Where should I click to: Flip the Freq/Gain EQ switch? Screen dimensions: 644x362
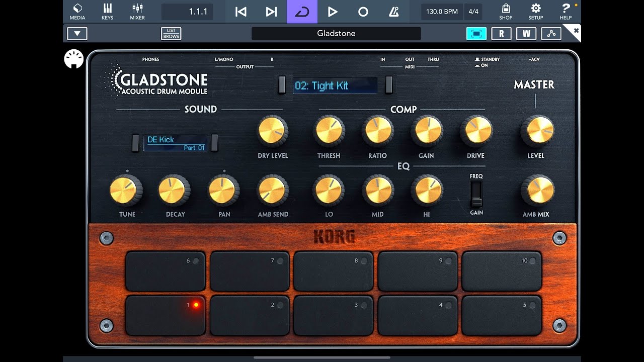[x=476, y=195]
